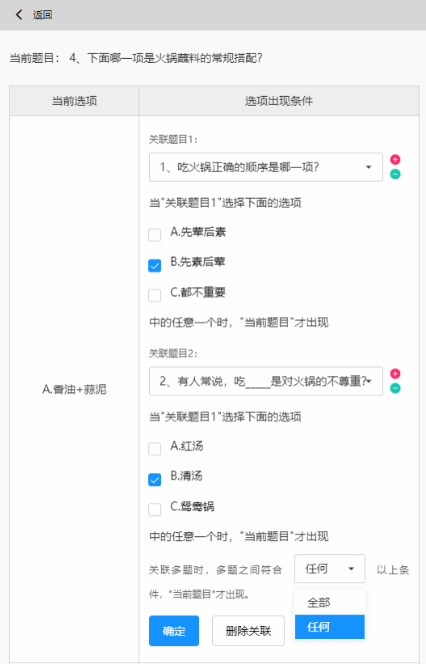Remove condition via green minus by 关联题目1
This screenshot has width=426, height=664.
pos(395,174)
